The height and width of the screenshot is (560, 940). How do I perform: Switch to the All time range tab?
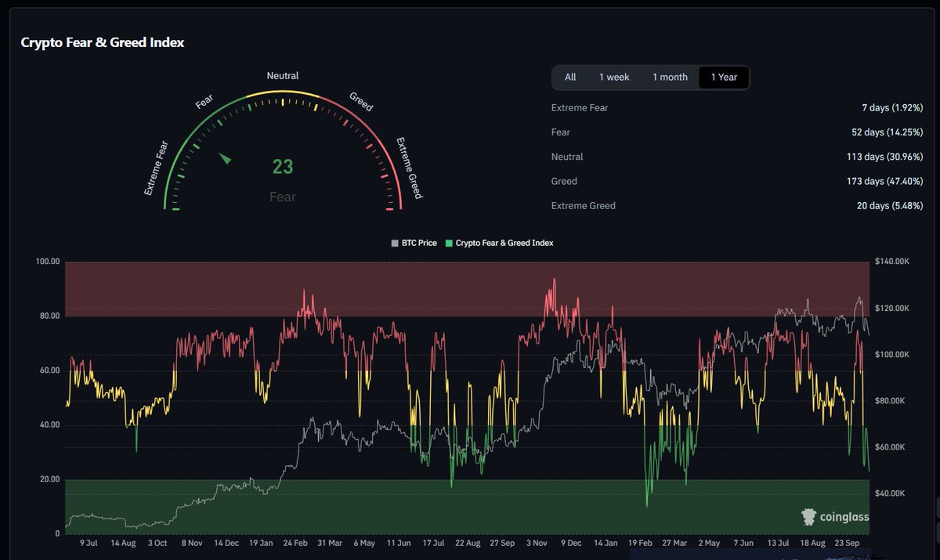[x=570, y=77]
